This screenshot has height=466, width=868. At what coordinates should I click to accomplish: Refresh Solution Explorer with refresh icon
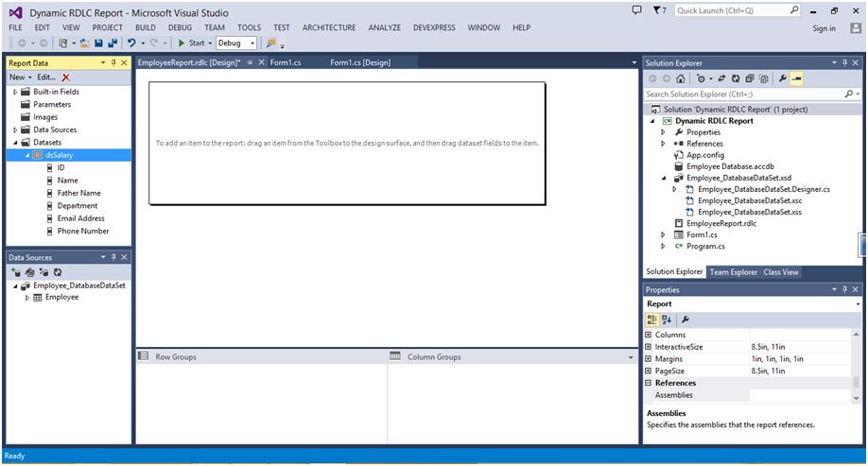pos(735,78)
